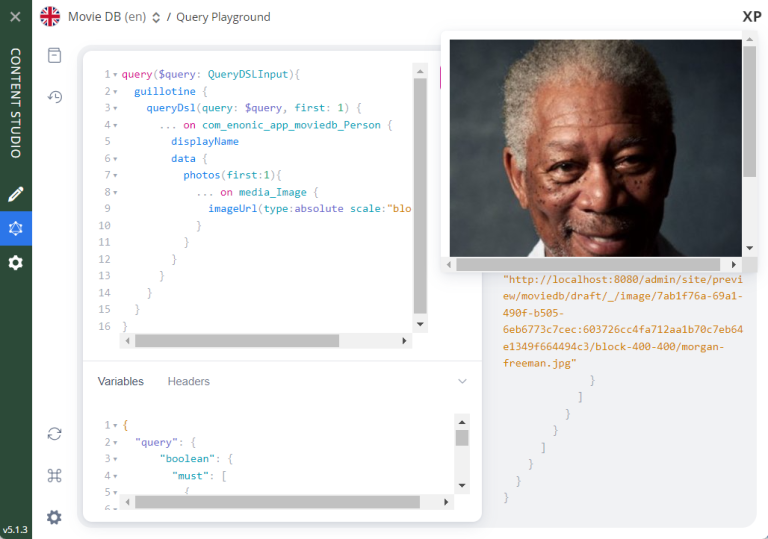The image size is (768, 539).
Task: Close the Content Studio side panel
Action: 15,17
